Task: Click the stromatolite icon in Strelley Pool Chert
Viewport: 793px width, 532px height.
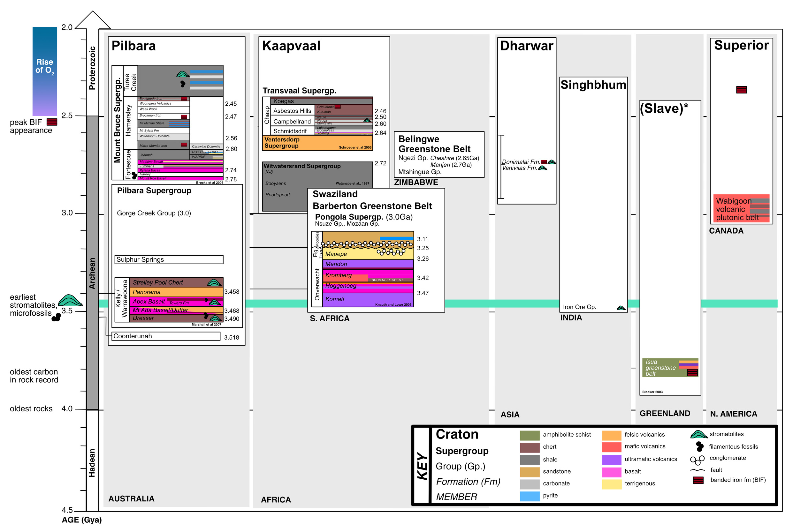Action: tap(214, 283)
